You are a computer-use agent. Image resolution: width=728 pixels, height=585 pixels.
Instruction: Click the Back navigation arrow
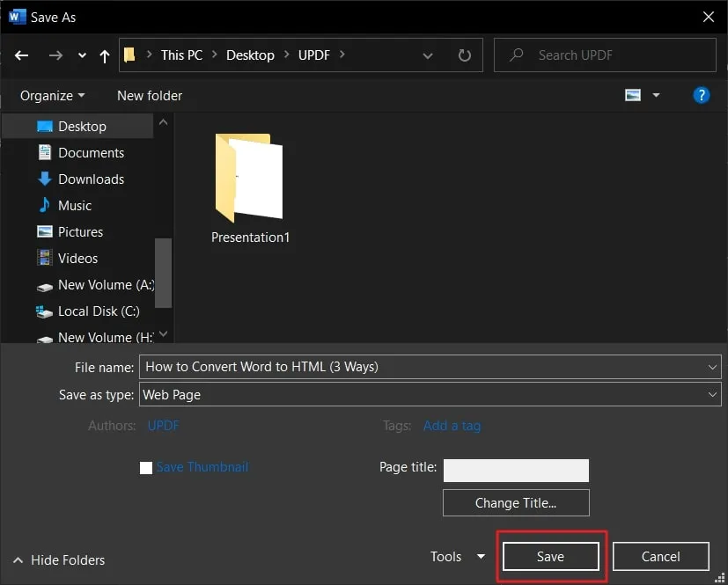pyautogui.click(x=23, y=55)
